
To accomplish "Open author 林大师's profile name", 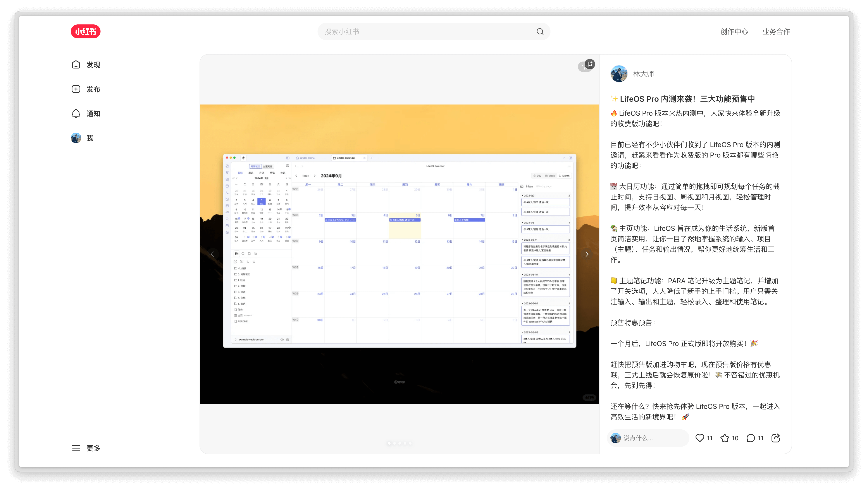I will (643, 74).
